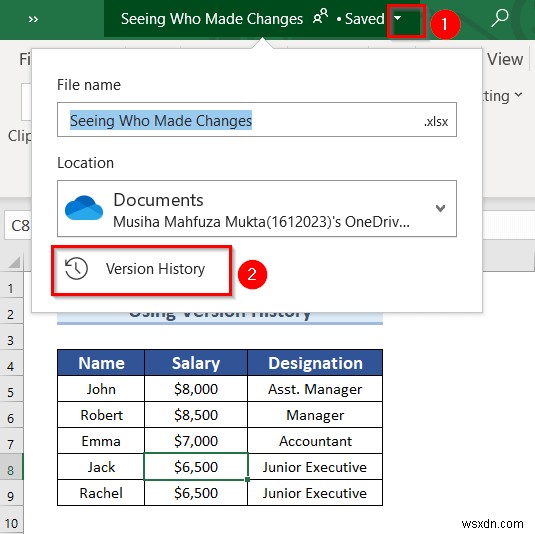Select the $8,500 salary cell
The height and width of the screenshot is (534, 535).
196,415
